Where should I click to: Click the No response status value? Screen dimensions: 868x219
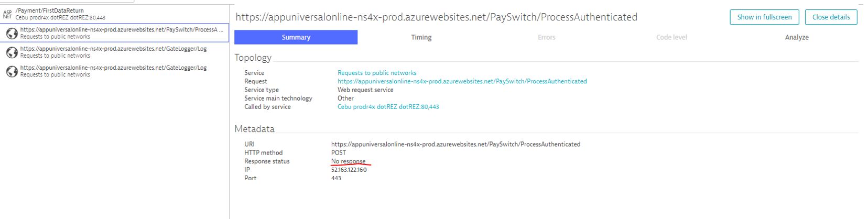coord(348,161)
